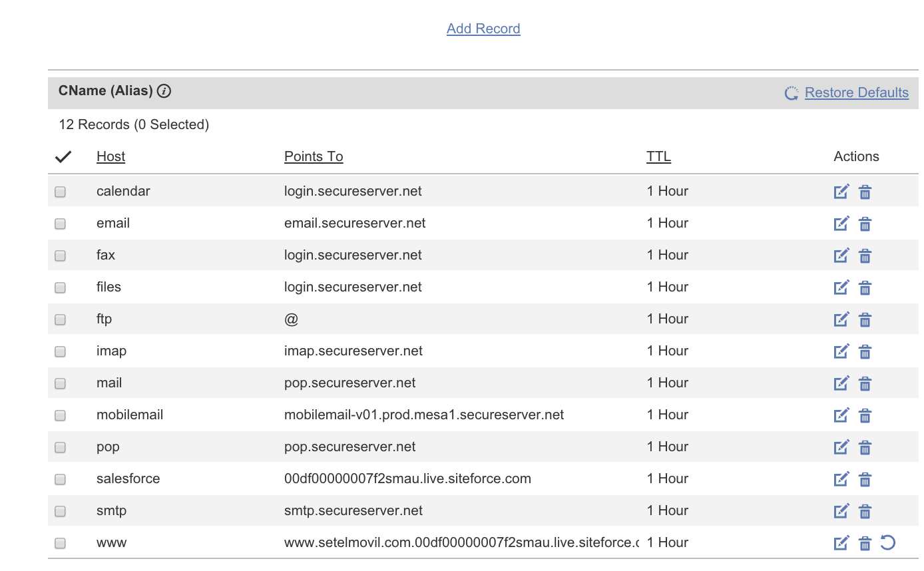
Task: Toggle the select-all checkmark in the header
Action: [x=63, y=156]
